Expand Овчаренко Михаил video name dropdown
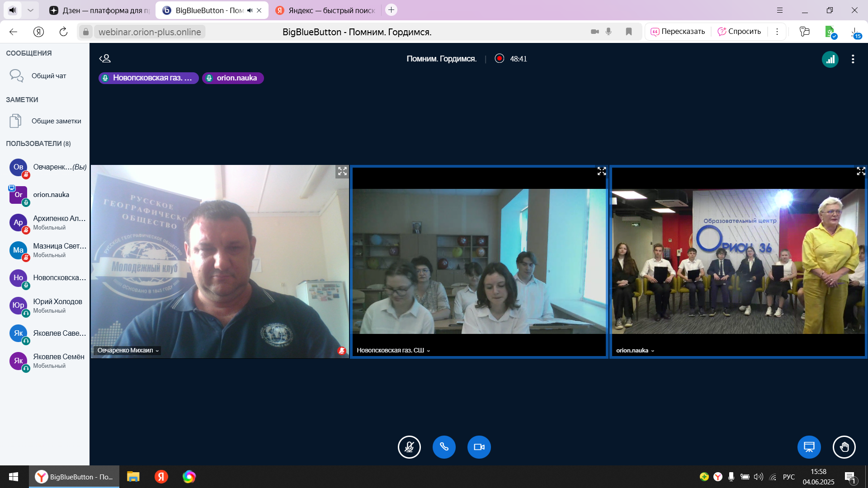Viewport: 868px width, 488px height. coord(128,351)
